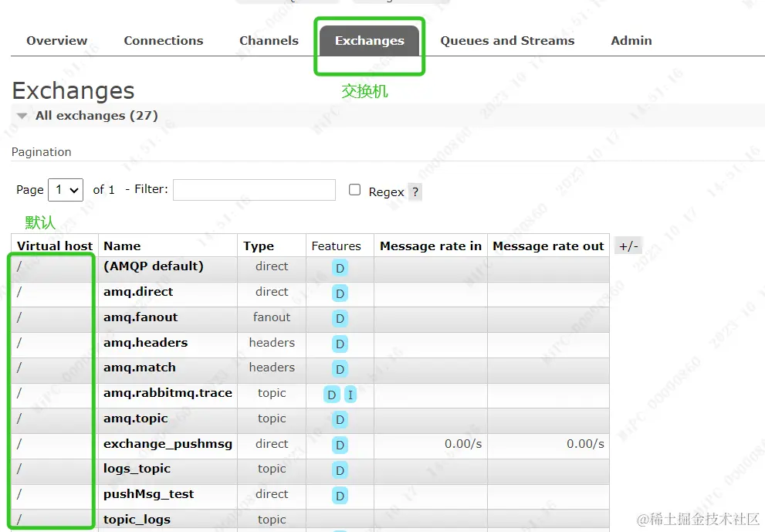The image size is (765, 532).
Task: Click the D badge for pushMsg_test
Action: [340, 496]
